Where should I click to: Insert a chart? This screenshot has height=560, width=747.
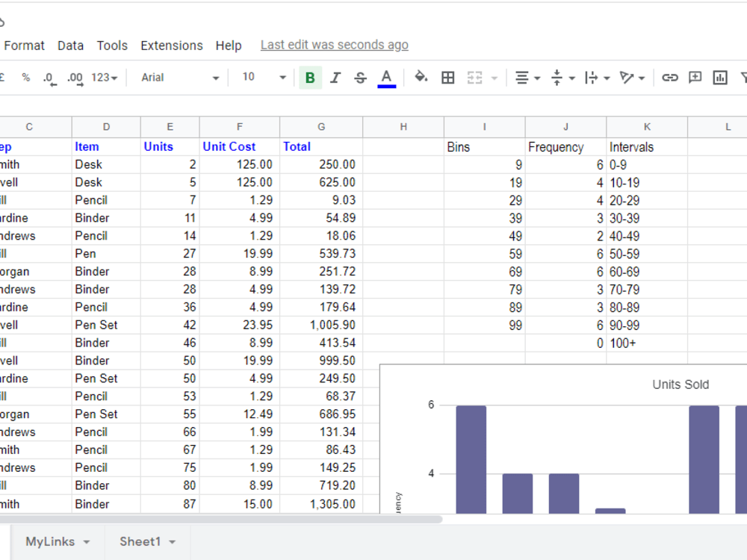pos(720,78)
